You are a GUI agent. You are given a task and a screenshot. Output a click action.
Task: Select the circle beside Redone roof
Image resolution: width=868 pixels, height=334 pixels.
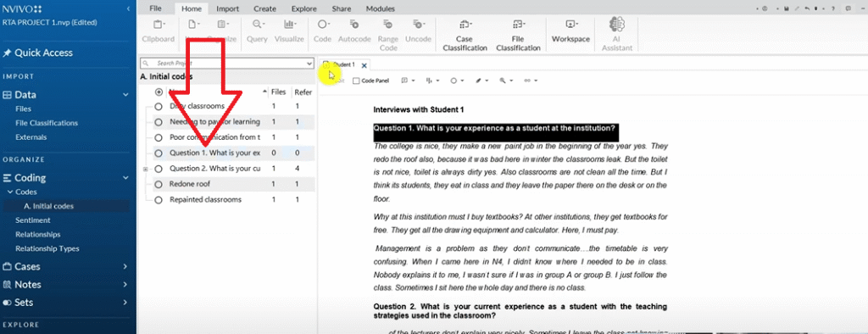coord(159,184)
